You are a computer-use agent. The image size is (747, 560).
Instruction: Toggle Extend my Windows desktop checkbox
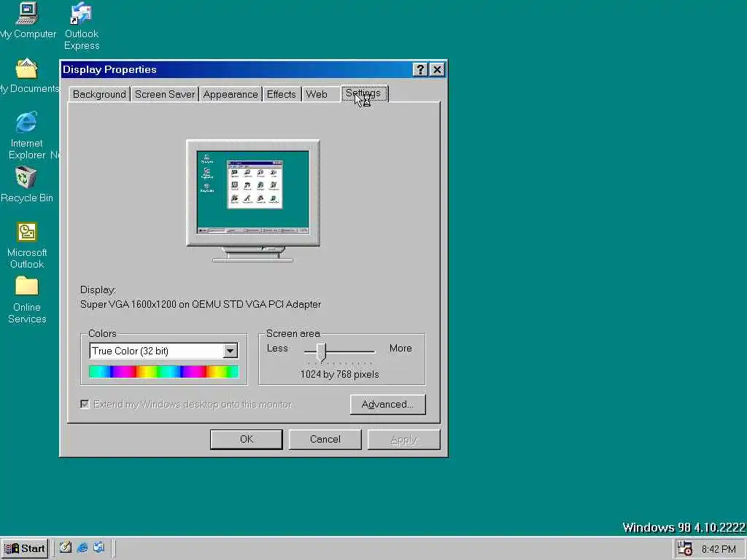coord(85,404)
